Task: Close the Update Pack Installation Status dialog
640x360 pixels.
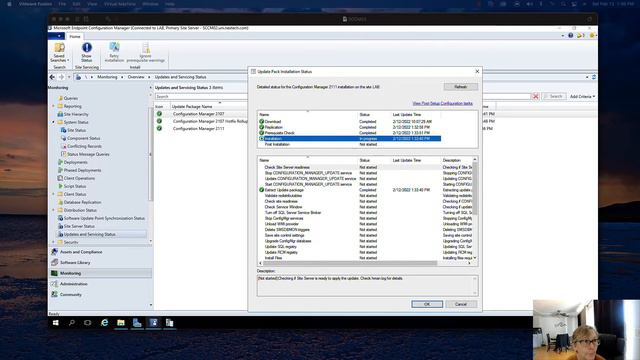Action: click(x=477, y=71)
